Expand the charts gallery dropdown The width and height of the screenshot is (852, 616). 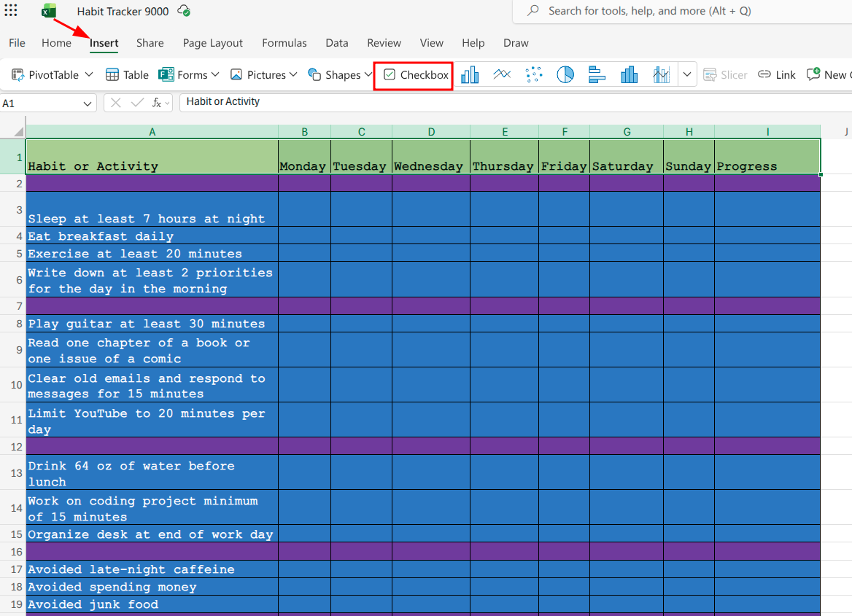coord(687,74)
